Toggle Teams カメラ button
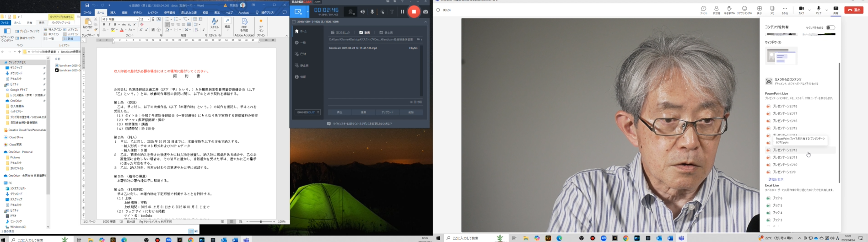The image size is (868, 242). tap(801, 10)
